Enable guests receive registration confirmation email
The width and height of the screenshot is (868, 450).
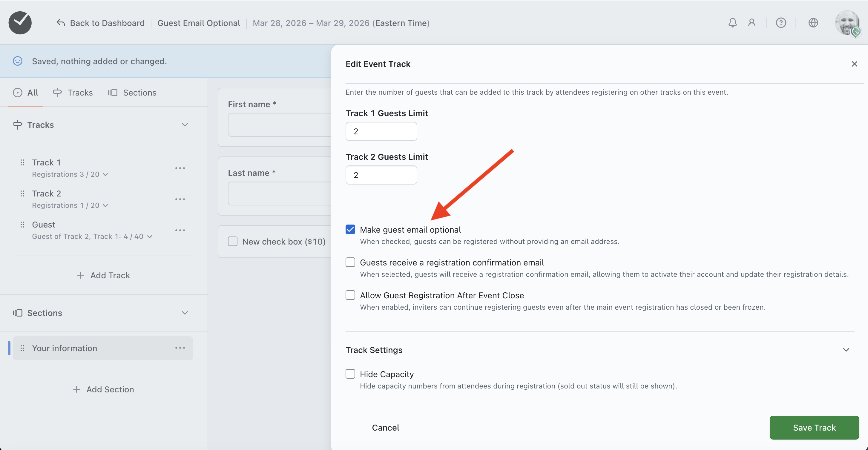(350, 262)
